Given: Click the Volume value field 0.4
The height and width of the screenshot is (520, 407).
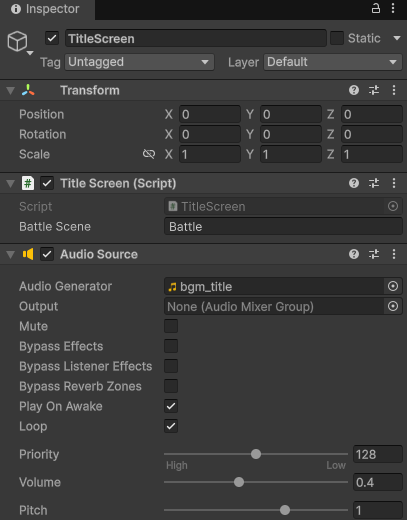Looking at the screenshot, I should point(378,482).
